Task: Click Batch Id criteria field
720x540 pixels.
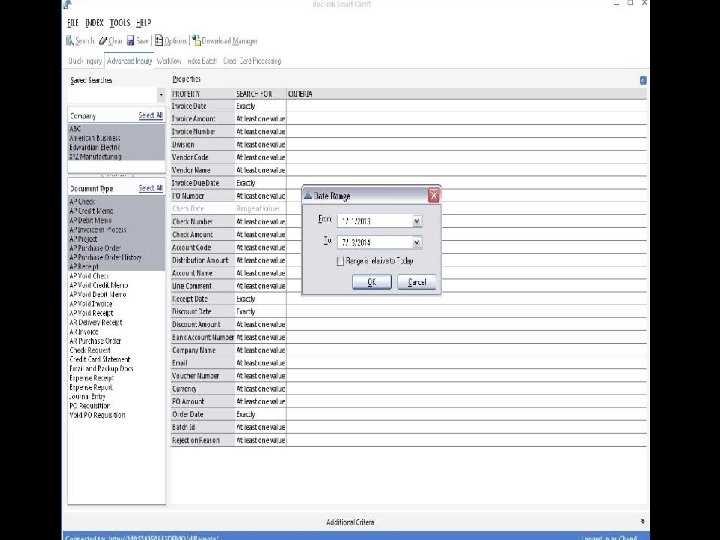Action: click(x=467, y=427)
